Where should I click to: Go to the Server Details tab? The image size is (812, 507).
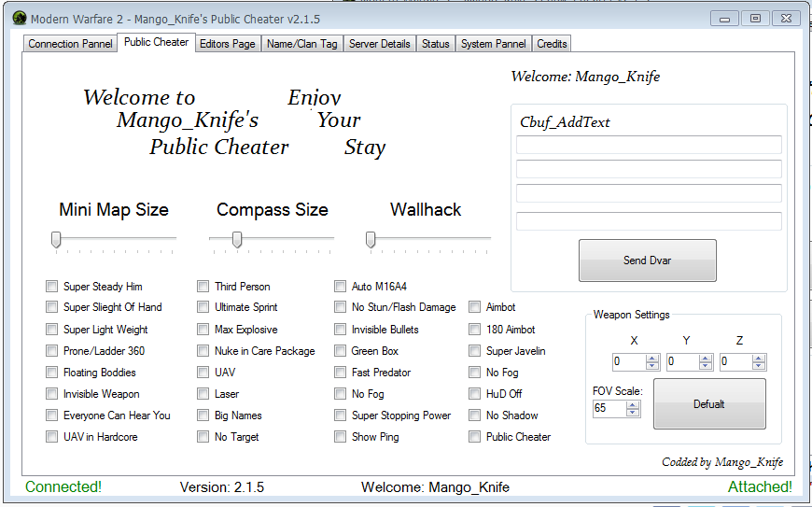pyautogui.click(x=380, y=44)
